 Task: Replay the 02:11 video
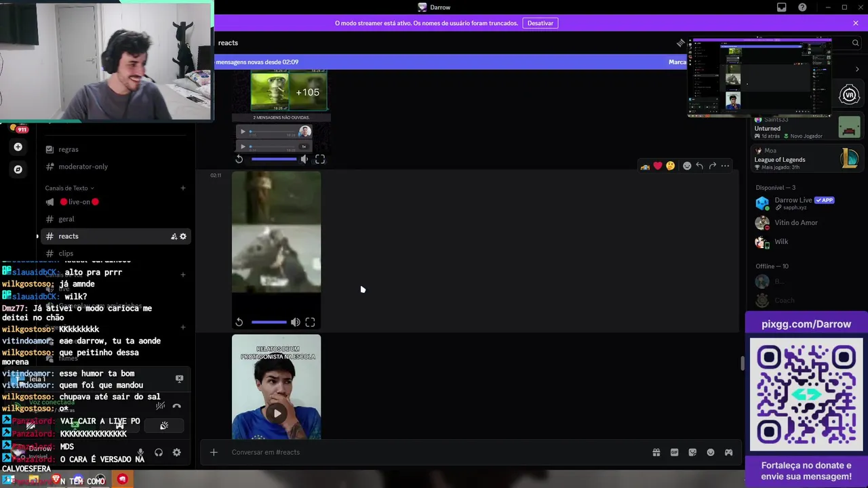click(x=239, y=323)
